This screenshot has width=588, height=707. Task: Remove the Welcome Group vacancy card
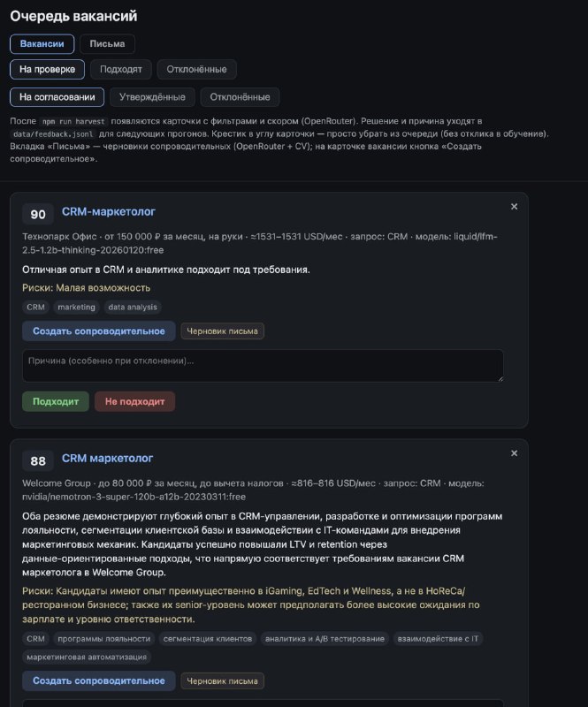514,453
